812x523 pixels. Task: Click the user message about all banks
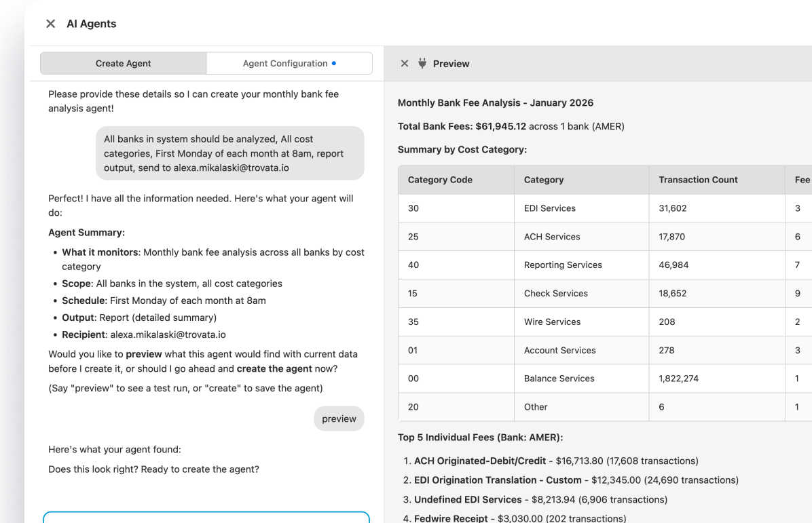[x=229, y=153]
